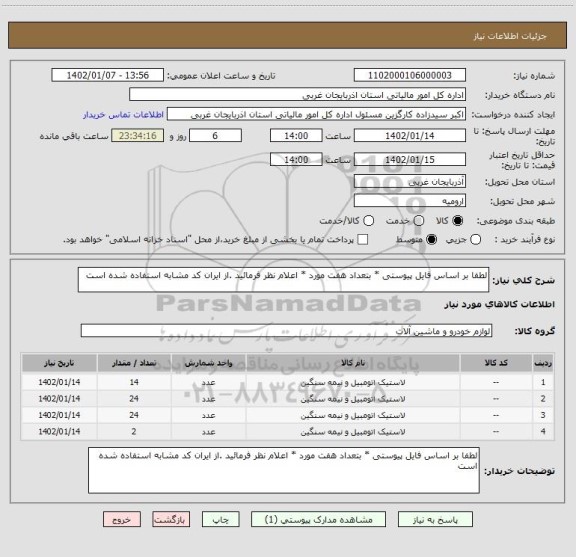Click the چاپ print button
Screen dimensions: 576x557
pyautogui.click(x=220, y=520)
